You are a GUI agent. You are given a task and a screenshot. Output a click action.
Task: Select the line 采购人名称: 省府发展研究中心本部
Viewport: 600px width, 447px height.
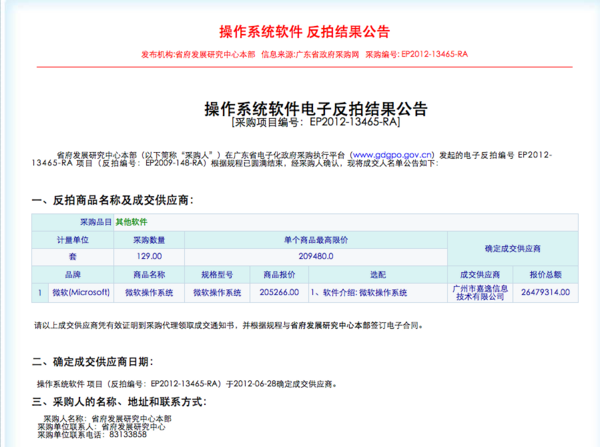coord(108,419)
